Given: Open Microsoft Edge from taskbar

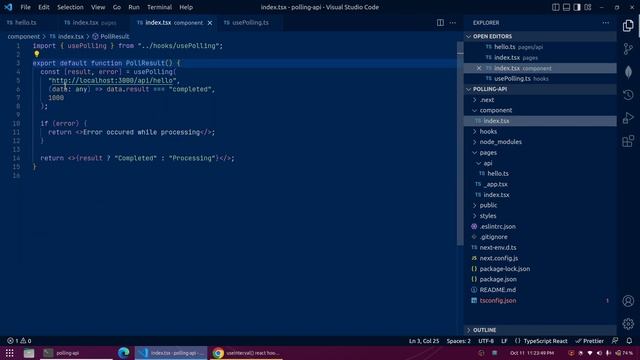Looking at the screenshot, I should click(x=123, y=353).
